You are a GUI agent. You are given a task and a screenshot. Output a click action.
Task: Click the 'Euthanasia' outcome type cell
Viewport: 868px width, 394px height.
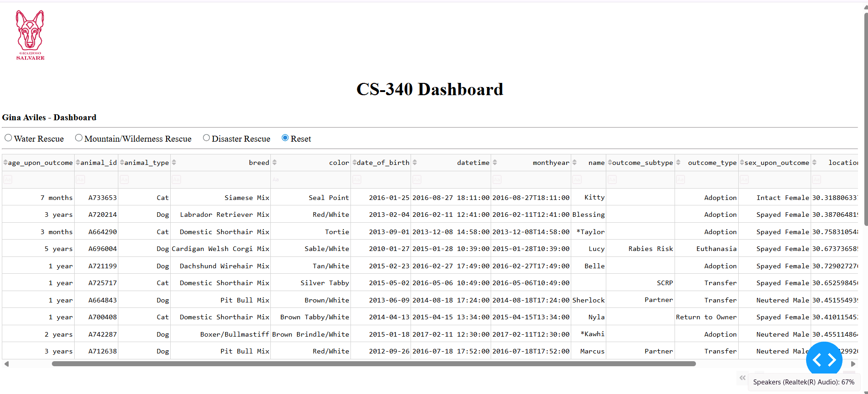(x=706, y=249)
